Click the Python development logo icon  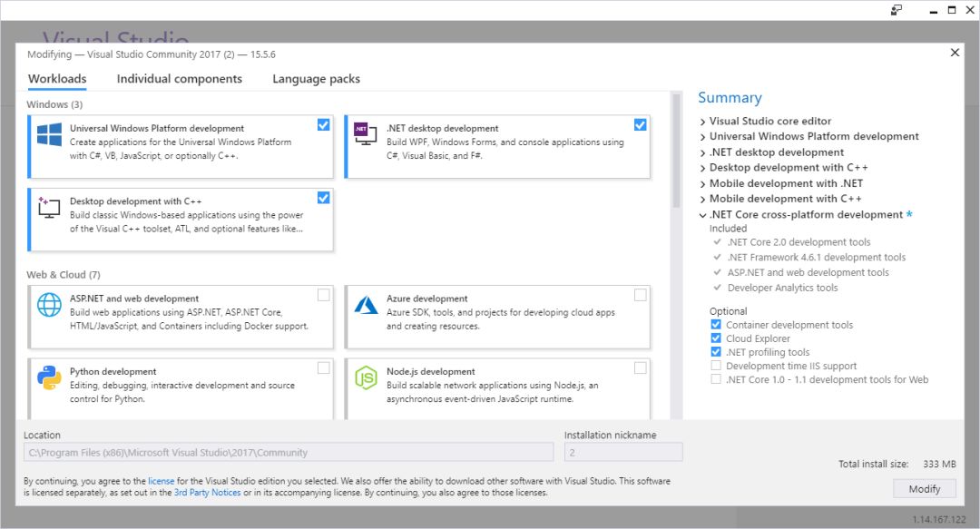click(49, 377)
